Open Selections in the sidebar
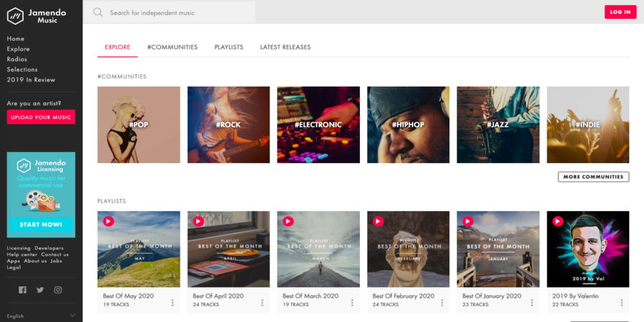 tap(22, 69)
